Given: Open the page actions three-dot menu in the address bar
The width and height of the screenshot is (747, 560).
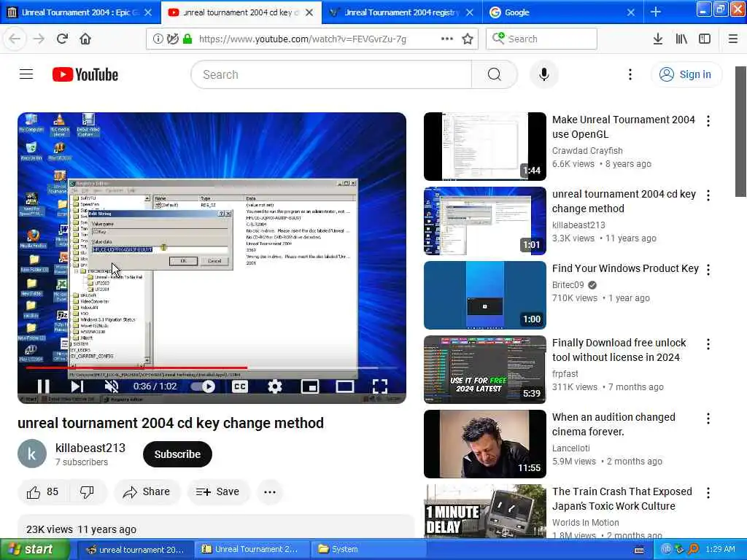Looking at the screenshot, I should point(447,39).
